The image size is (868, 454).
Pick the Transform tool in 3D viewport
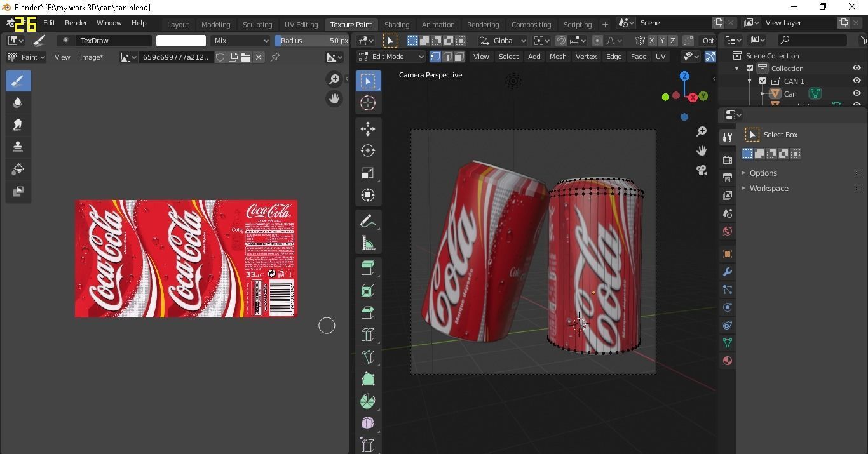pyautogui.click(x=368, y=196)
